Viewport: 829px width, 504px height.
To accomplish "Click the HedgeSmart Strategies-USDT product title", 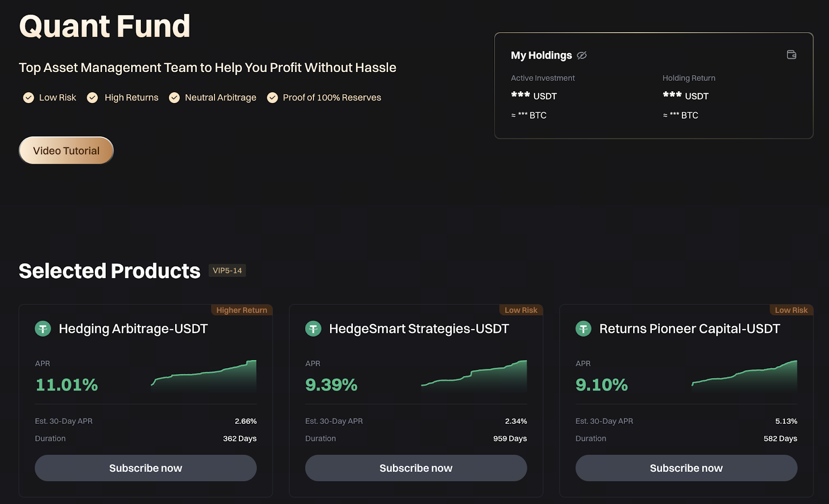I will (x=419, y=329).
